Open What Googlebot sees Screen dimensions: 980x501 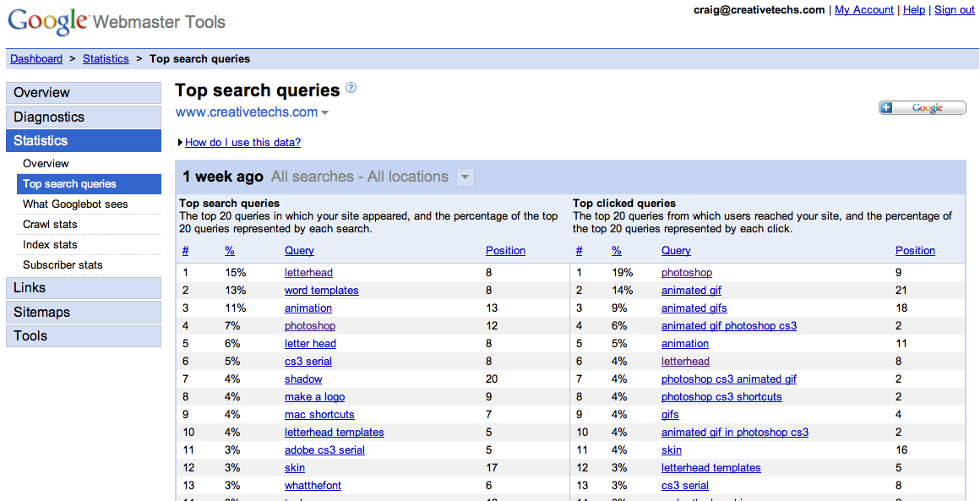coord(75,204)
